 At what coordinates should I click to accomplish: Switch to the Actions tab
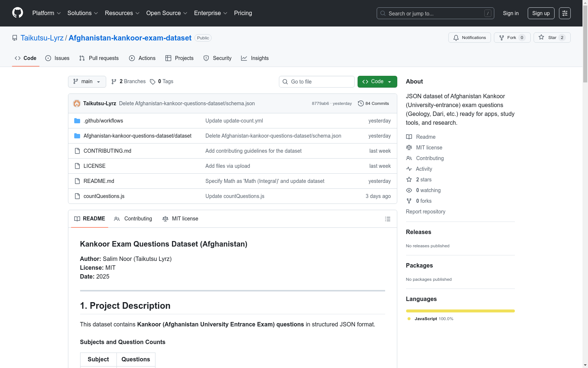(x=142, y=58)
